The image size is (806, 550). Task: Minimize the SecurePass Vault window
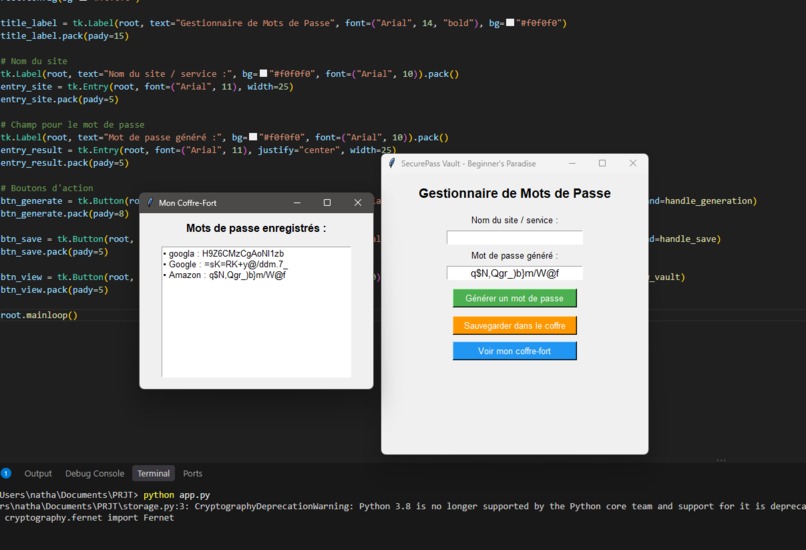572,163
